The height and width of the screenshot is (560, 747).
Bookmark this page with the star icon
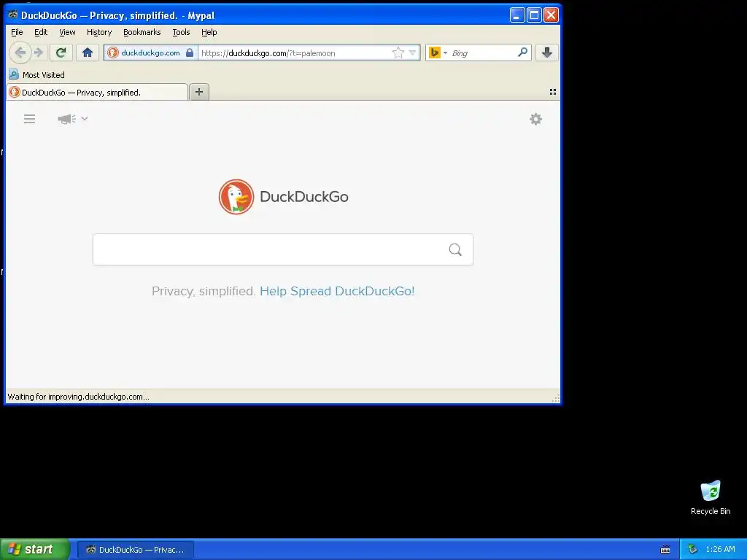[x=398, y=52]
